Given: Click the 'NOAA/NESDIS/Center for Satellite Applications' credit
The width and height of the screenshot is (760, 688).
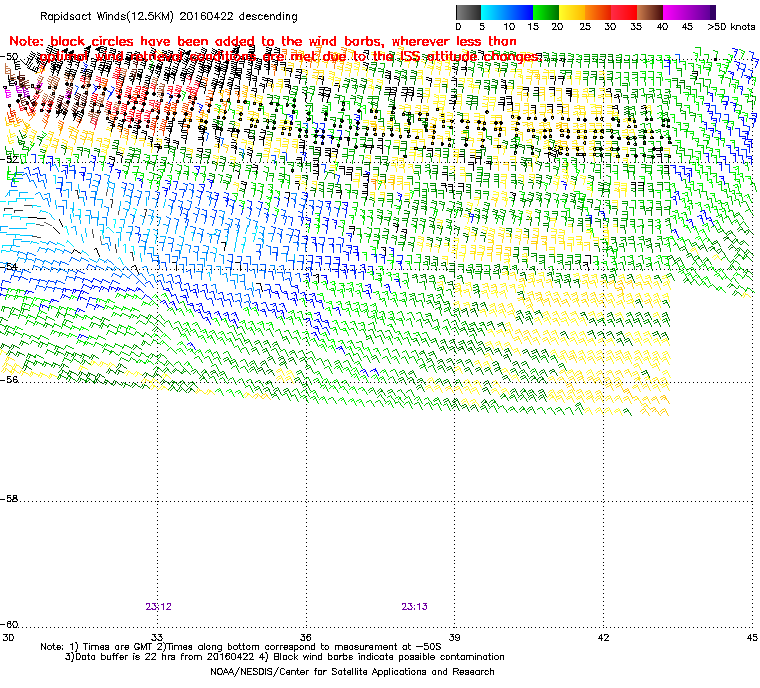Looking at the screenshot, I should [x=352, y=672].
